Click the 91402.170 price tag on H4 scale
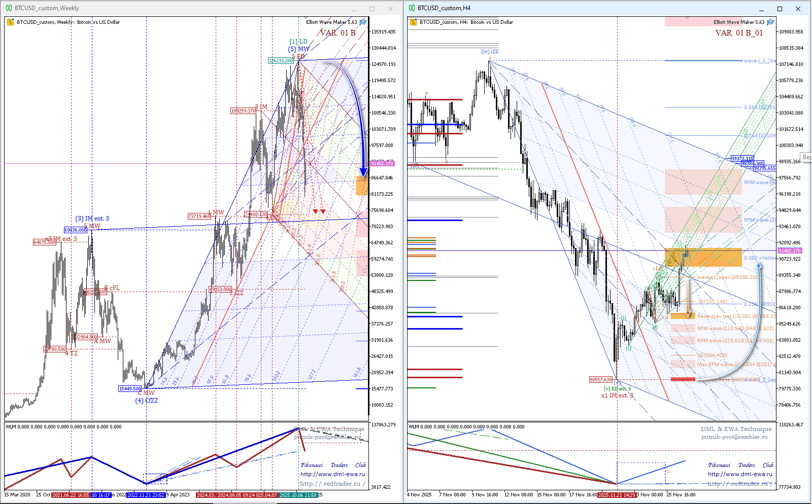 (x=790, y=251)
